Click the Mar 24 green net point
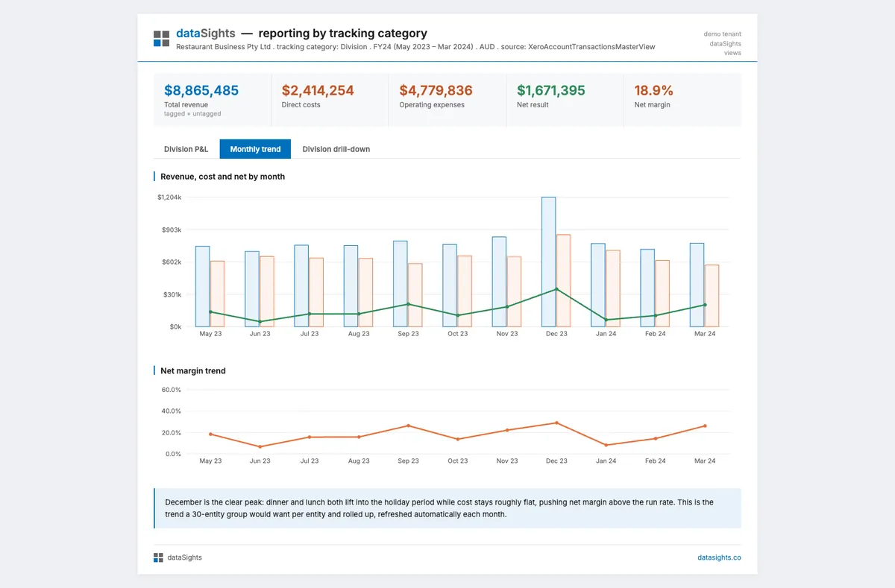 705,305
